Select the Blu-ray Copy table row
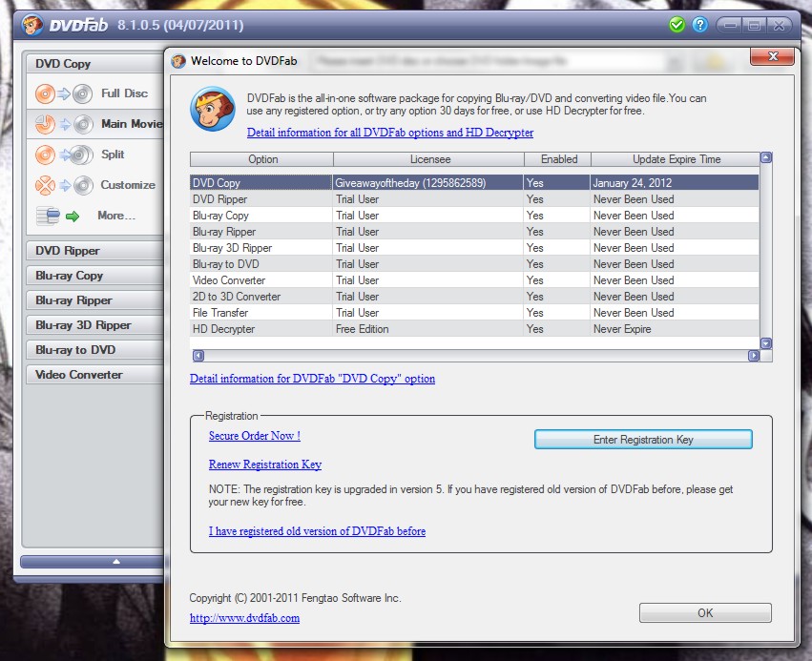Image resolution: width=812 pixels, height=661 pixels. coord(474,216)
